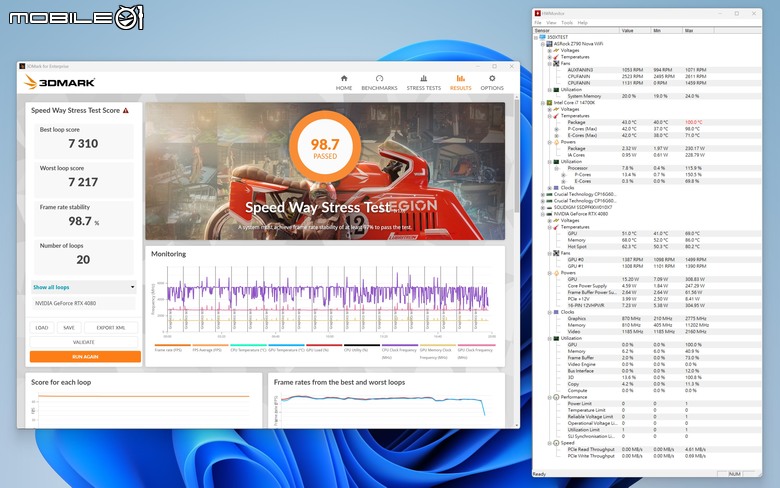Expand Voltages under ASRock Z790 Nova WiFi
This screenshot has width=780, height=488.
pyautogui.click(x=549, y=50)
